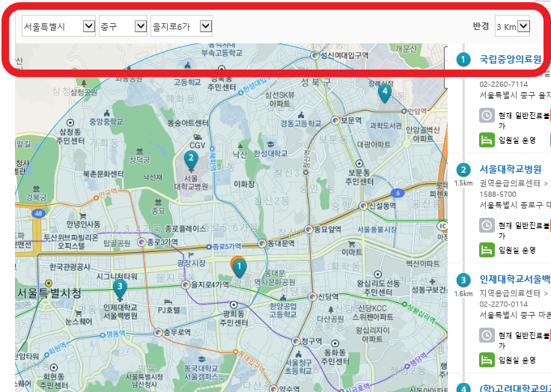This screenshot has height=392, width=551.
Task: Click 권역응급의료센터 category text
Action: pyautogui.click(x=510, y=183)
